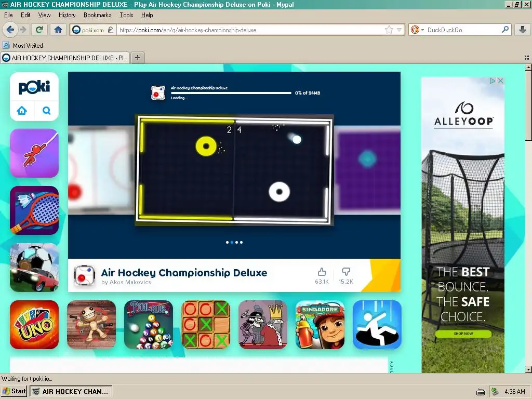Screen dimensions: 532x399
Task: Open the Tools menu
Action: pyautogui.click(x=126, y=15)
